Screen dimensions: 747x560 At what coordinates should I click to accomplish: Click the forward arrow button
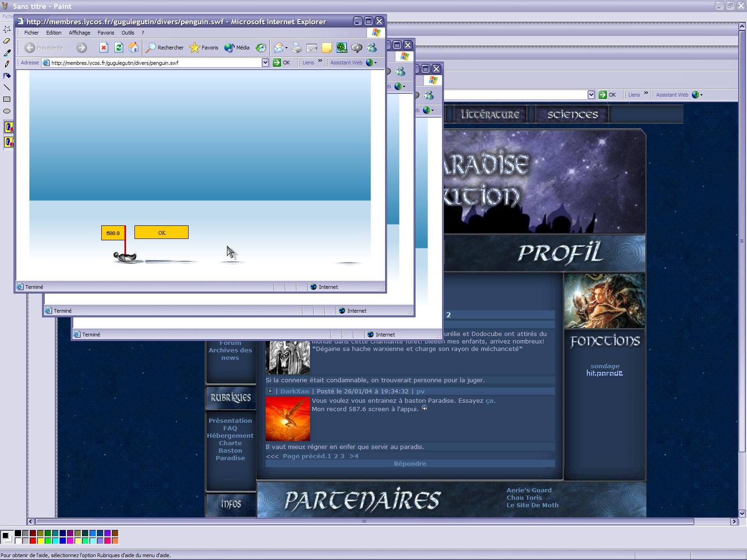pos(82,48)
